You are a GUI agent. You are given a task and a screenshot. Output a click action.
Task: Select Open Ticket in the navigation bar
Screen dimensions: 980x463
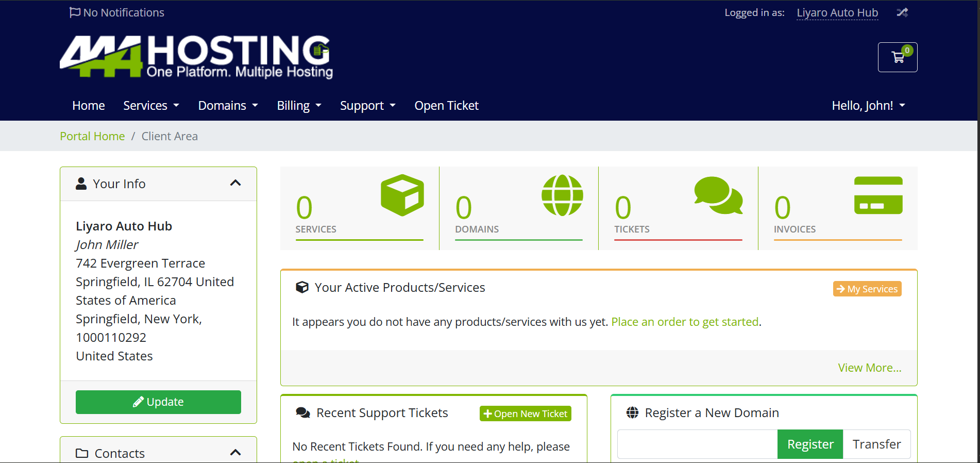(446, 106)
